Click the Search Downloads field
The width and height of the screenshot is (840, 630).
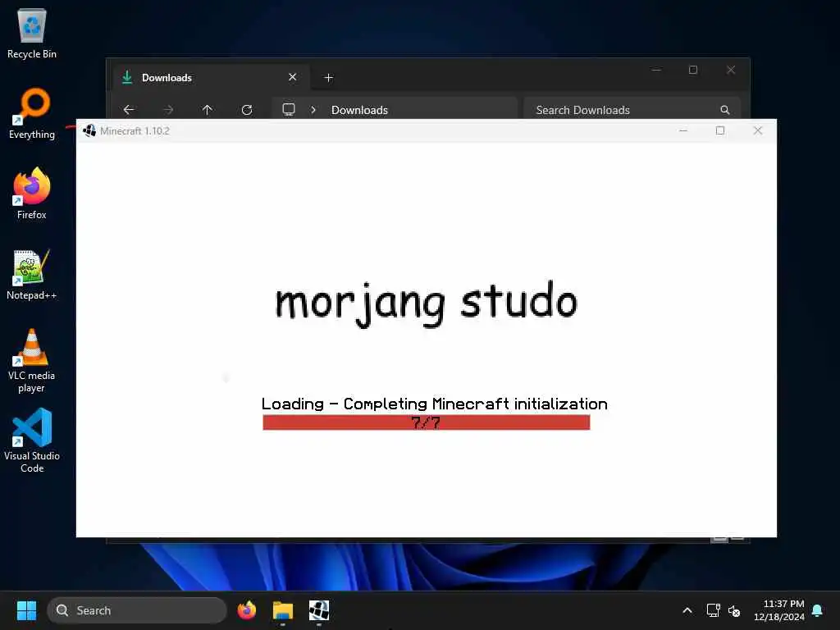632,109
